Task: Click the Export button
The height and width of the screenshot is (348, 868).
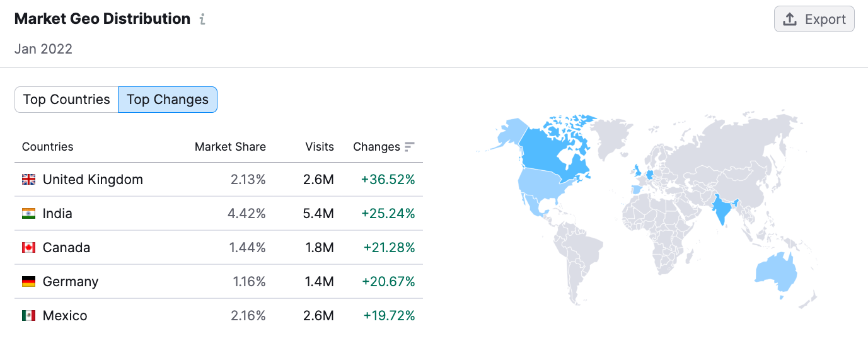Action: click(814, 20)
